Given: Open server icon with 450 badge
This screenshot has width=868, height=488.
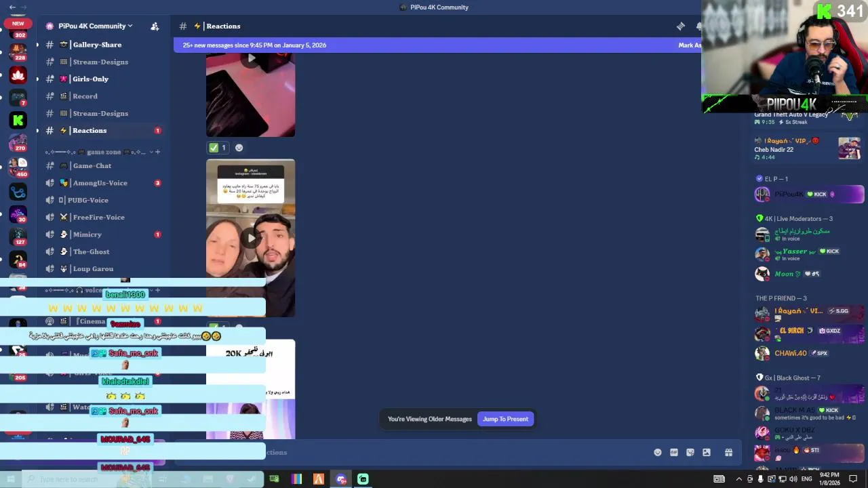Looking at the screenshot, I should pos(18,167).
